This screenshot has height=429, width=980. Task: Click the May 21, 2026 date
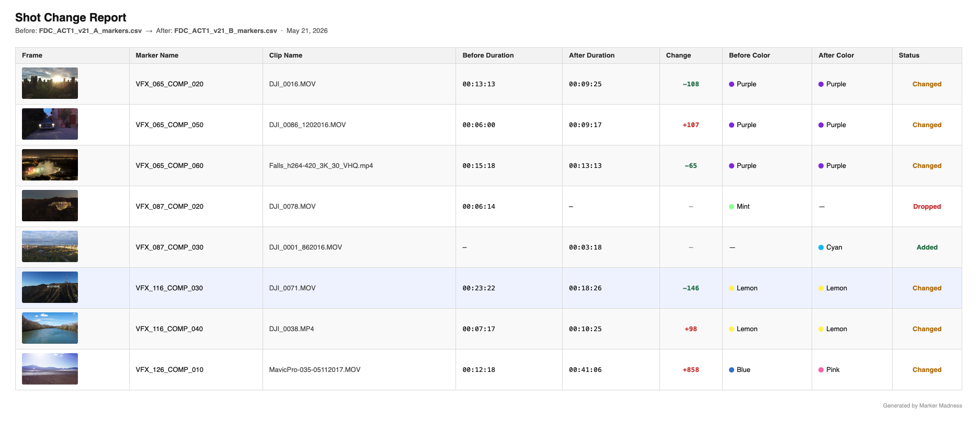[307, 31]
